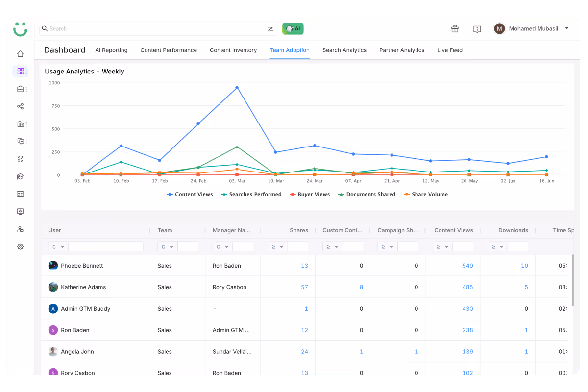588x392 pixels.
Task: Open the tactics playbook icon in sidebar
Action: pos(20,159)
